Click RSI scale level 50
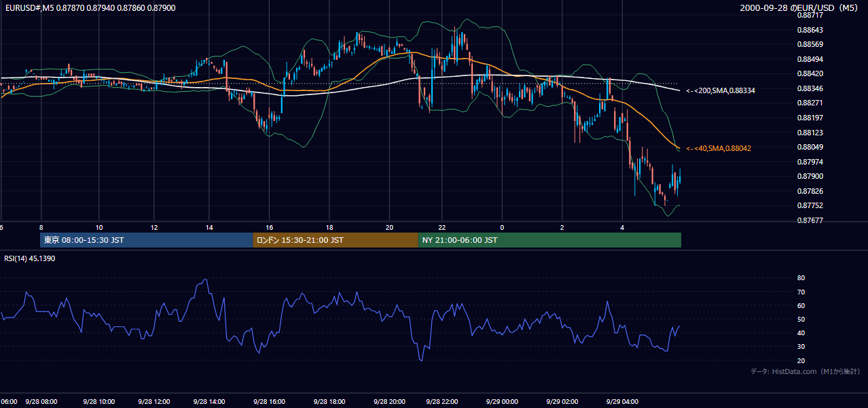The image size is (868, 408). (801, 320)
